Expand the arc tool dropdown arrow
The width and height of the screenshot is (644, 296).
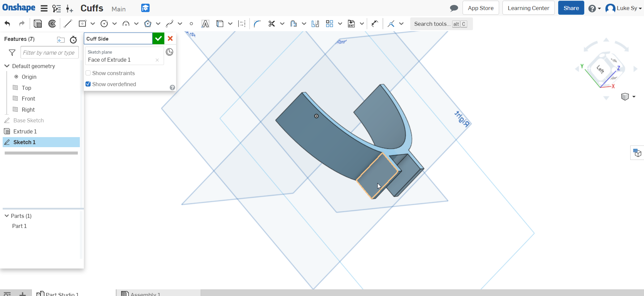click(x=137, y=23)
